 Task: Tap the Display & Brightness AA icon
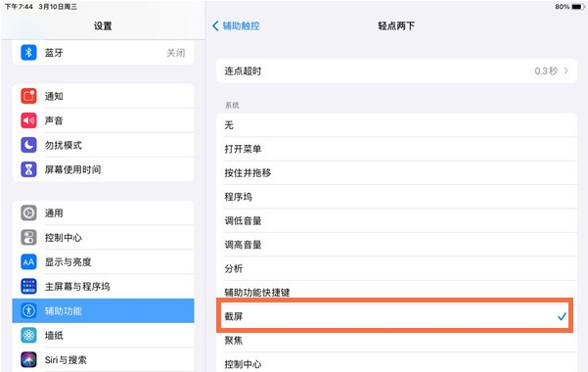coord(28,261)
